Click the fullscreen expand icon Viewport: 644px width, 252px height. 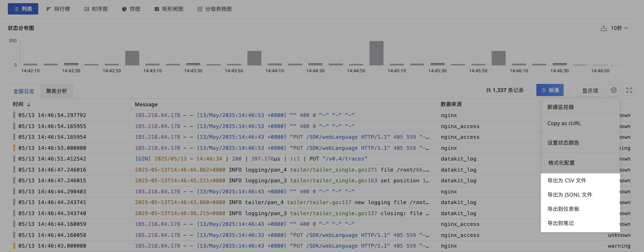(x=629, y=90)
